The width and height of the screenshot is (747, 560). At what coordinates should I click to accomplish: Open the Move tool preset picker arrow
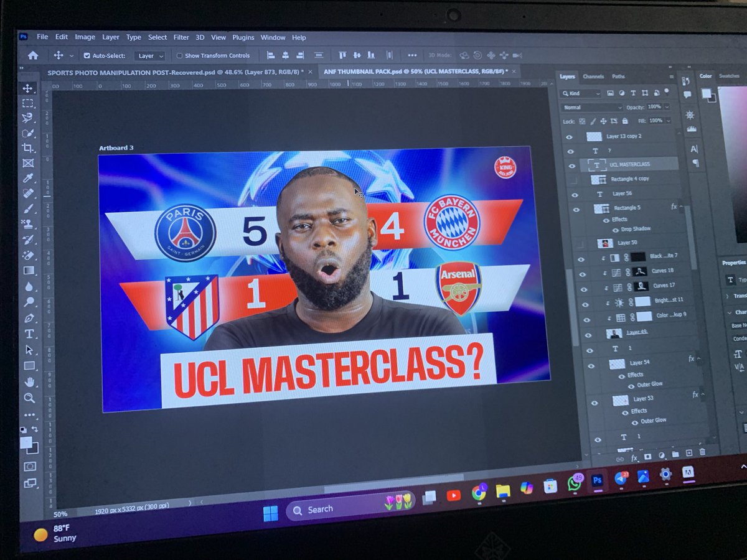(72, 55)
